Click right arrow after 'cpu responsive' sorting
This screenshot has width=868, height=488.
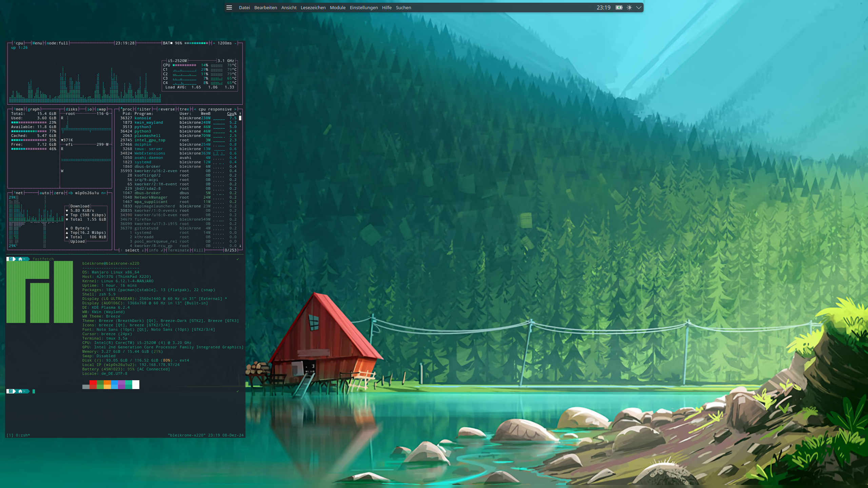tap(235, 109)
